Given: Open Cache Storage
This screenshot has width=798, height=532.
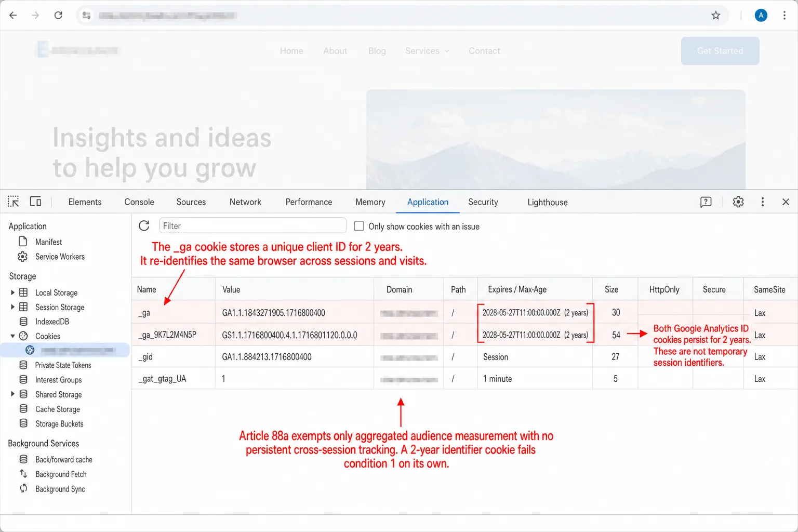Looking at the screenshot, I should 58,409.
